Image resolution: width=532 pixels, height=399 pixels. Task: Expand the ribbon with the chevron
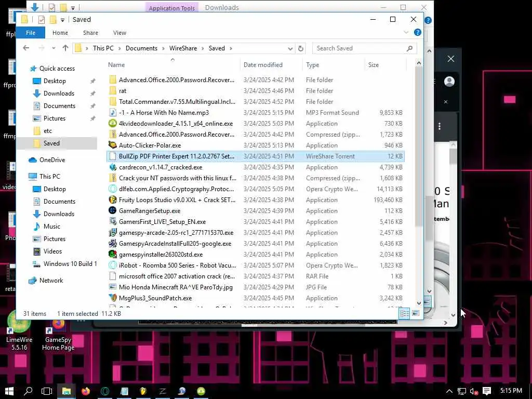coord(406,33)
